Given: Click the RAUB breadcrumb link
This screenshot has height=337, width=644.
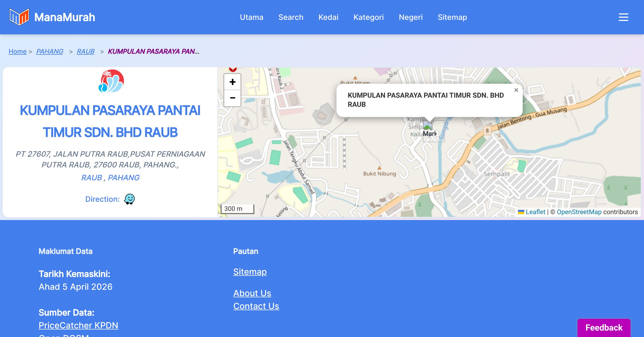Looking at the screenshot, I should click(85, 51).
